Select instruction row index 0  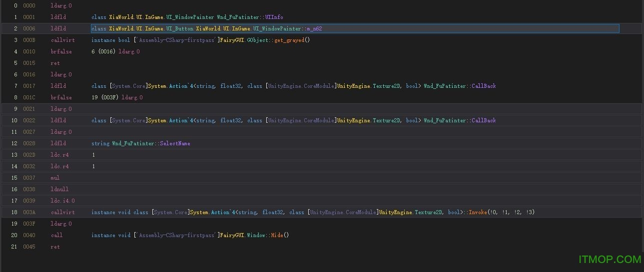(15, 5)
